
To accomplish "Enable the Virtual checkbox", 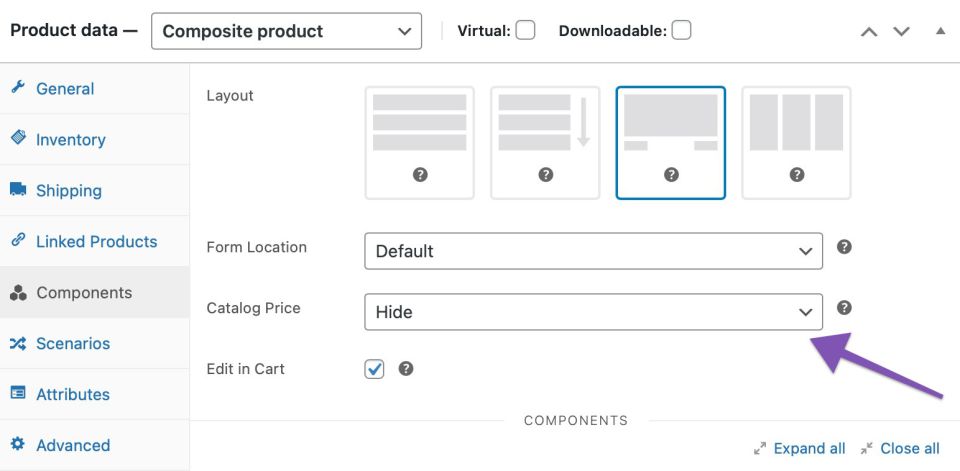I will point(525,31).
